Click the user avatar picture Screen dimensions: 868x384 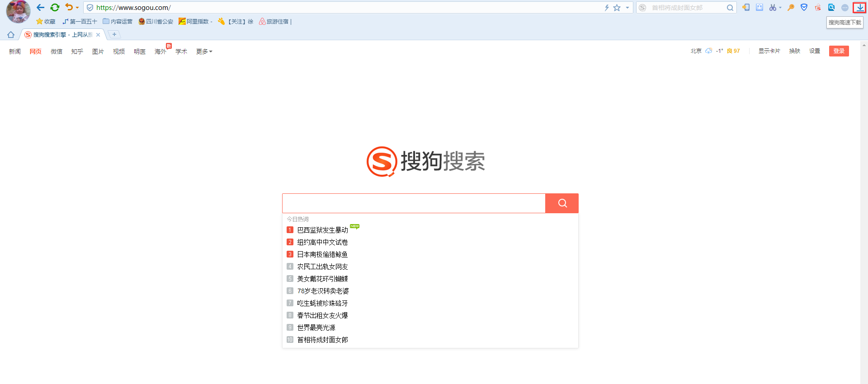(x=18, y=11)
